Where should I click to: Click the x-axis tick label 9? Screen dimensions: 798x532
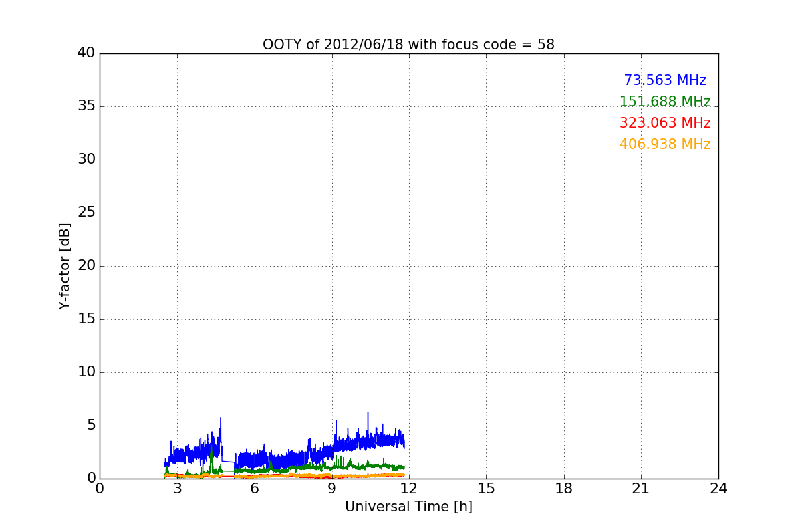point(332,489)
